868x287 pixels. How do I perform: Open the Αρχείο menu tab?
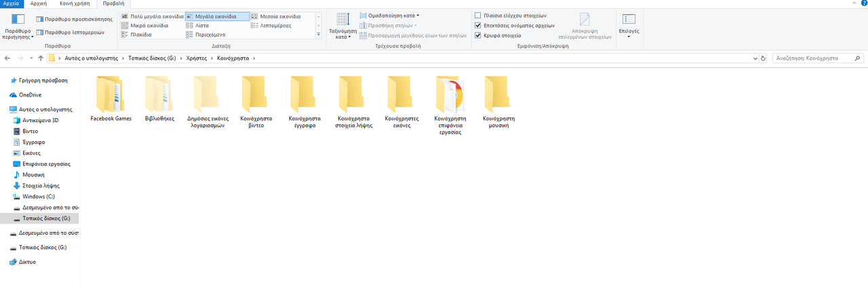pyautogui.click(x=12, y=3)
